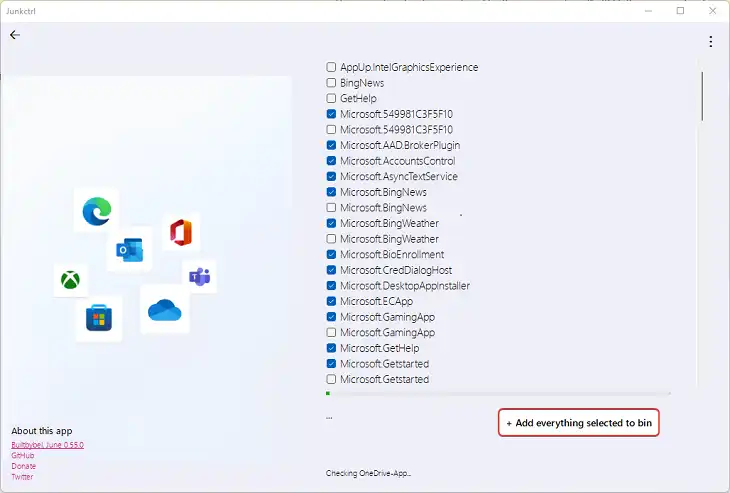
Task: Uncheck Microsoft.DesktopAppInstaller
Action: (331, 285)
